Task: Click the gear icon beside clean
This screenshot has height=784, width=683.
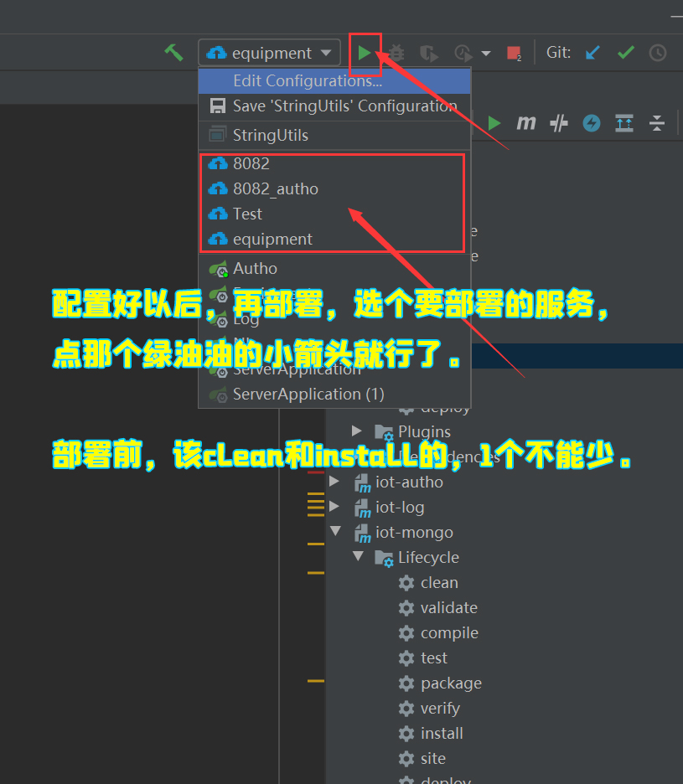Action: tap(406, 583)
